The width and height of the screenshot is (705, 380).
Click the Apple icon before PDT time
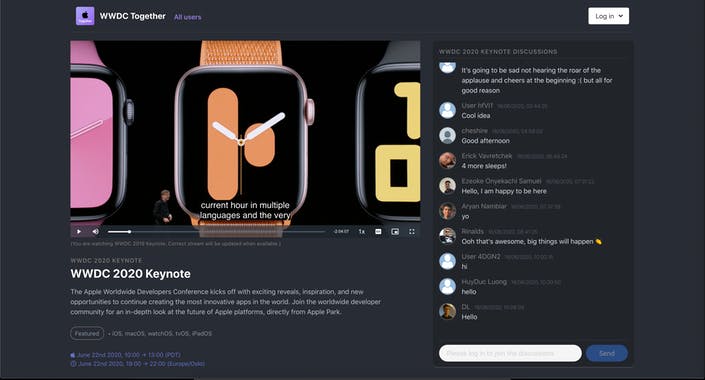pyautogui.click(x=73, y=355)
